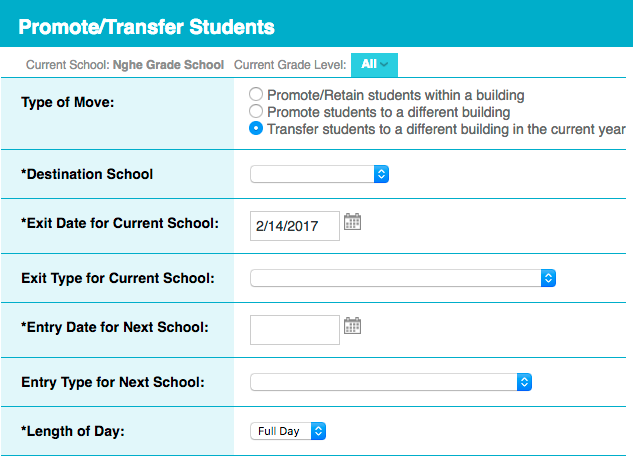This screenshot has width=633, height=467.
Task: Open the Full Day length dropdown
Action: click(x=288, y=431)
